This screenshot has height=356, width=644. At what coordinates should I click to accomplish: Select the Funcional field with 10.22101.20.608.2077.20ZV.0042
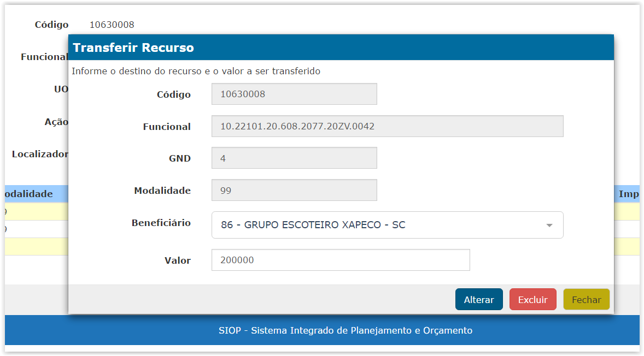coord(387,126)
